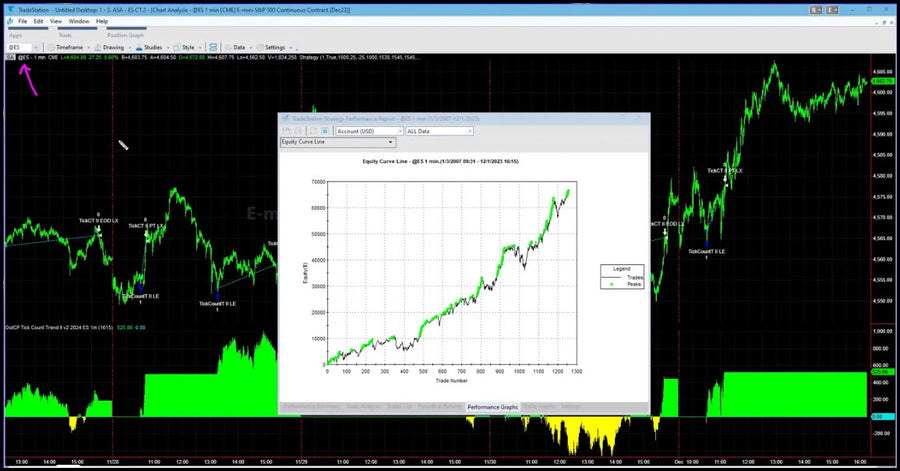Click the cyan 0.00 zero-line label on indicator axis

coord(883,416)
